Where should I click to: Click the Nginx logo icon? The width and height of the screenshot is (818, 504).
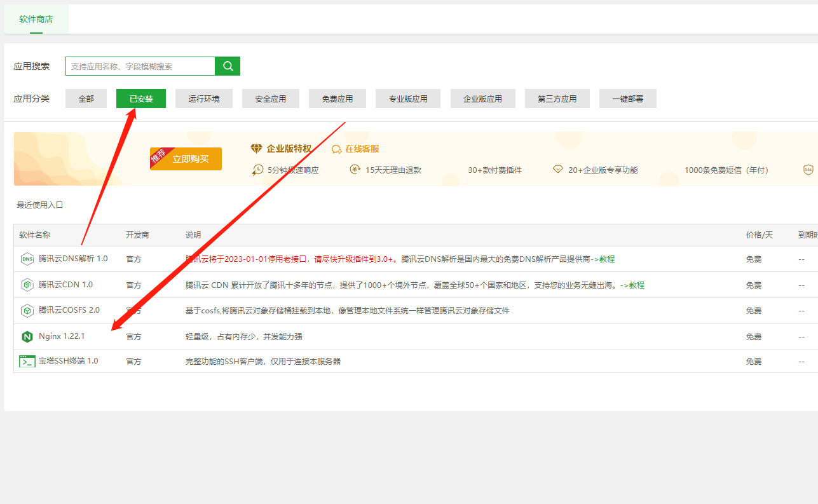(27, 336)
